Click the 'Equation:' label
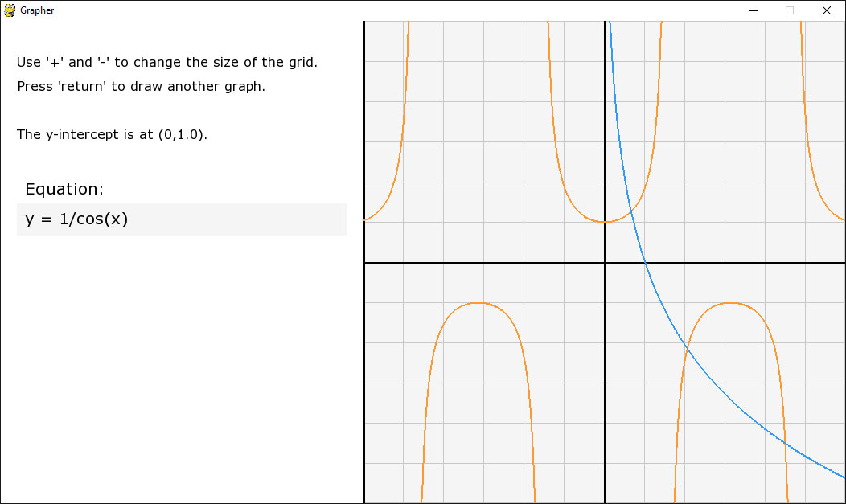 [x=64, y=189]
